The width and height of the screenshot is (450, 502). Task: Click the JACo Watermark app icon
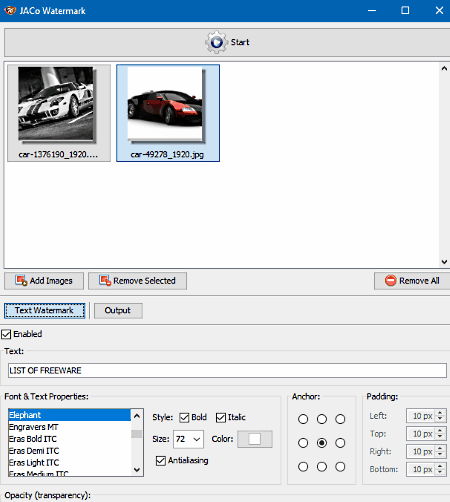pyautogui.click(x=10, y=10)
